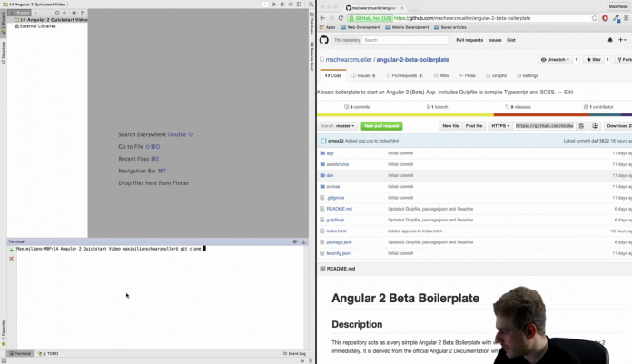Open the Favorites side tool window
Viewport: 632px width, 364px height.
[x=4, y=332]
